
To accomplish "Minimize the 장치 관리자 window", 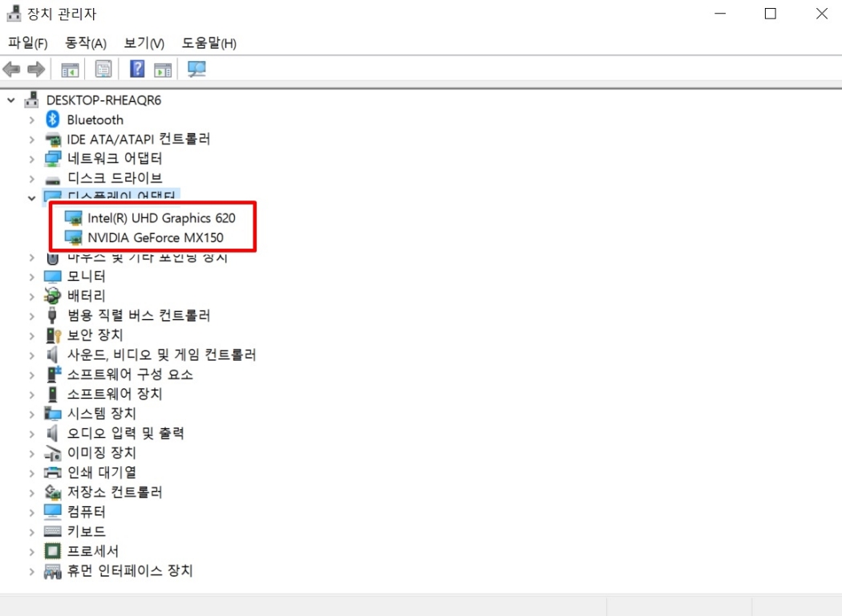I will [720, 14].
